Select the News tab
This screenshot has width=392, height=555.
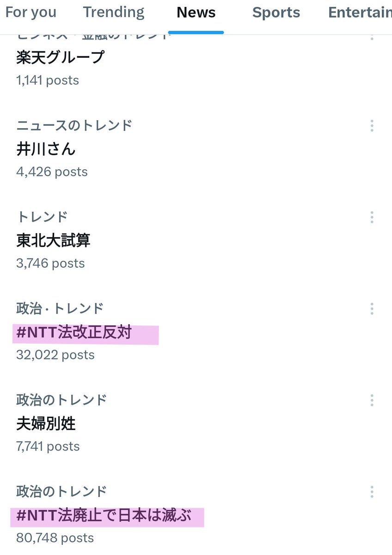[196, 13]
